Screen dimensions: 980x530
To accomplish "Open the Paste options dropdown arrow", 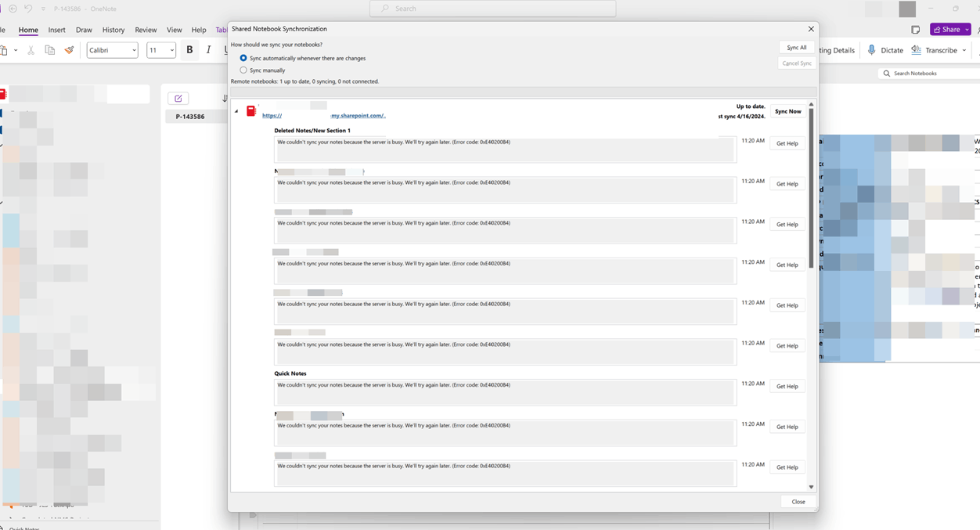I will [16, 50].
